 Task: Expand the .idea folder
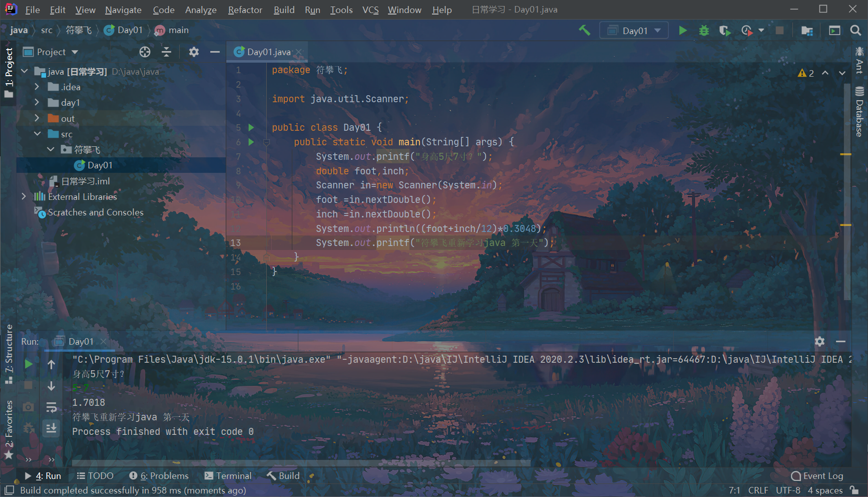37,87
